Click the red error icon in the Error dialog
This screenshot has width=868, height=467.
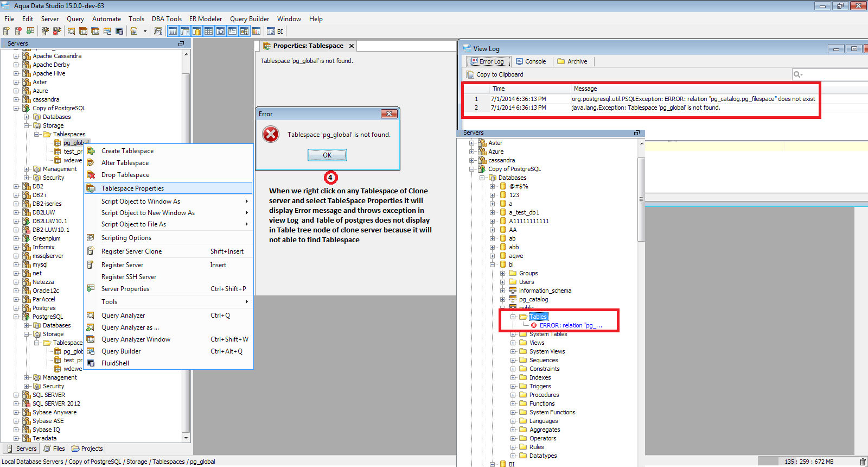click(x=271, y=134)
